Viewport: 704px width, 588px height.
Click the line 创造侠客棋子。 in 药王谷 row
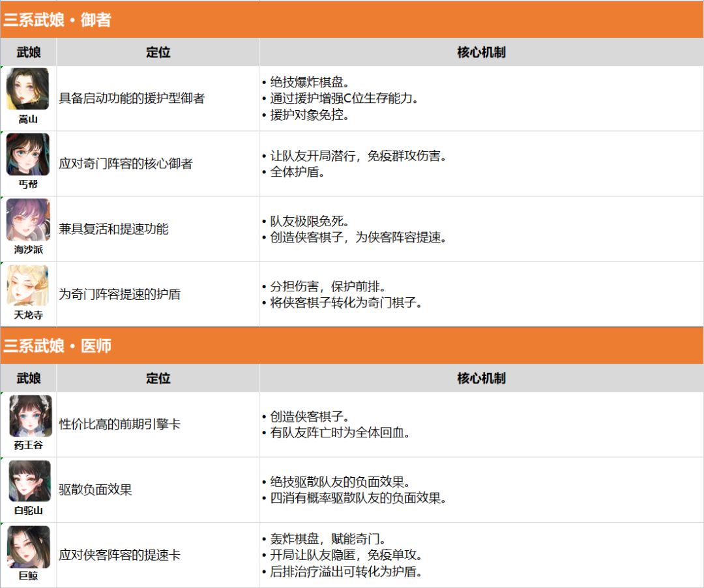[306, 417]
